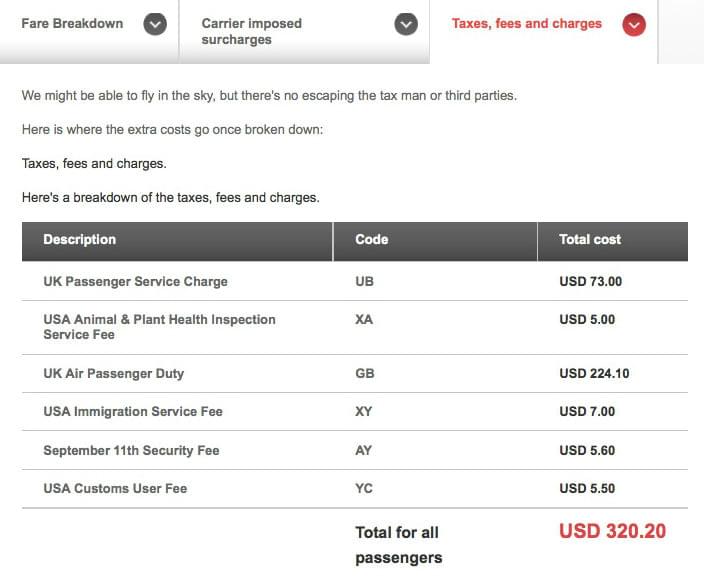Click the Code column header

click(435, 241)
